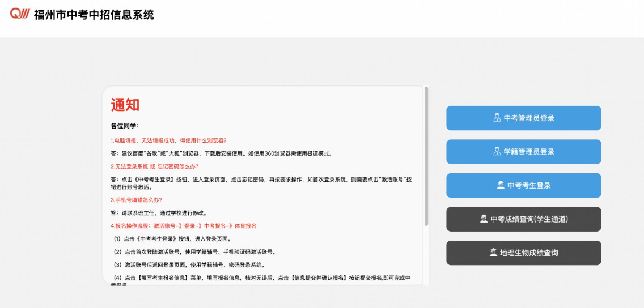
Task: Click answer 请联系班主任，通过学校进行修改
Action: tap(159, 213)
